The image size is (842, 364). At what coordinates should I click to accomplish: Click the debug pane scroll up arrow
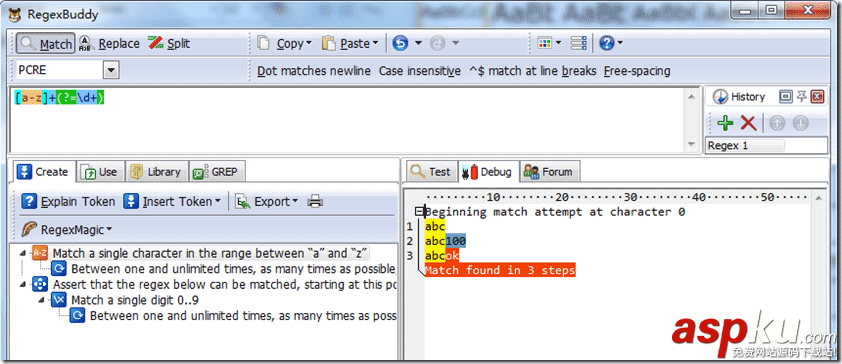pos(818,198)
